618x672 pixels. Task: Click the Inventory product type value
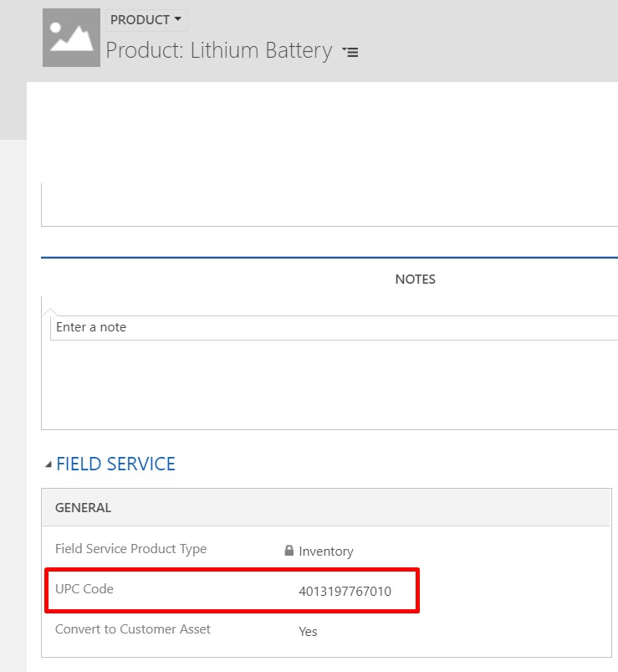(326, 551)
